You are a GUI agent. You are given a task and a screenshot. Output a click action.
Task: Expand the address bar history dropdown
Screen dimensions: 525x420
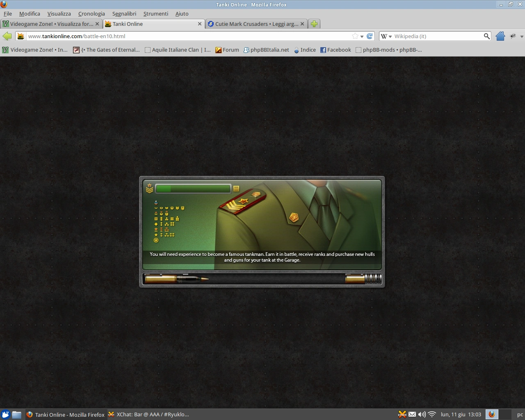pyautogui.click(x=362, y=37)
